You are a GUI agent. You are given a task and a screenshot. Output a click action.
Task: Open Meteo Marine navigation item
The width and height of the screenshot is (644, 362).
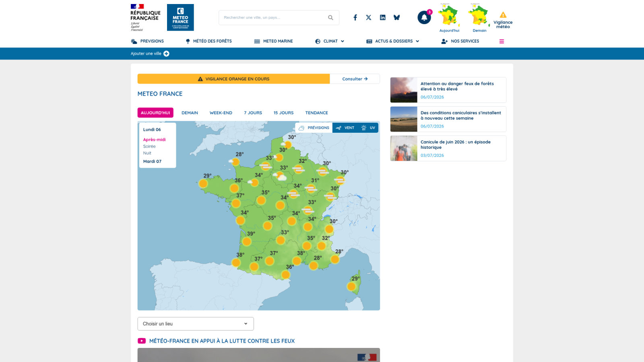click(273, 41)
